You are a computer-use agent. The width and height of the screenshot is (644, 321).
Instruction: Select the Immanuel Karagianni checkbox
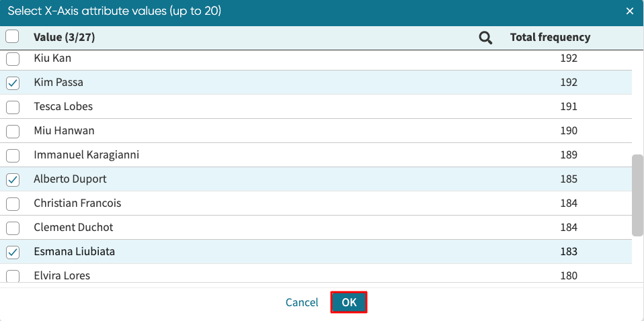pos(12,155)
